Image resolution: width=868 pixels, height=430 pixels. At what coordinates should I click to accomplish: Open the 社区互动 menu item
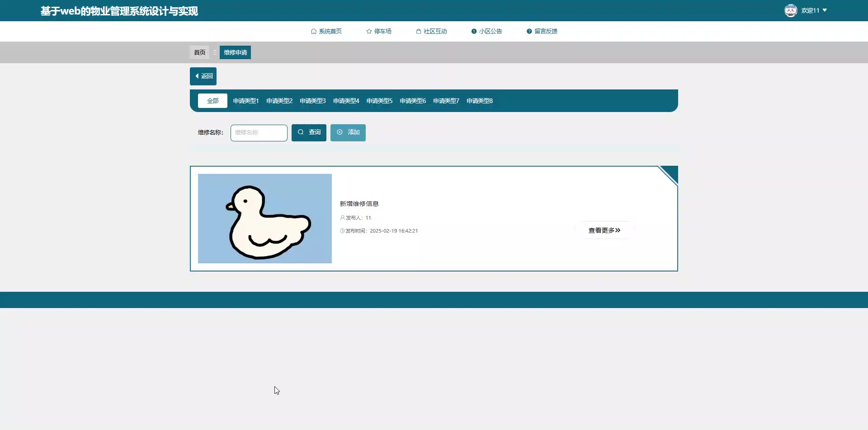pyautogui.click(x=431, y=31)
